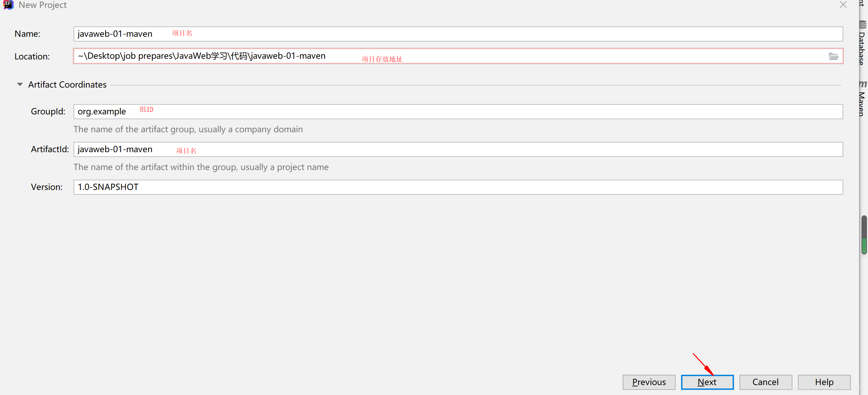Click the Maven 'm' icon on the sidebar
868x395 pixels.
point(863,84)
